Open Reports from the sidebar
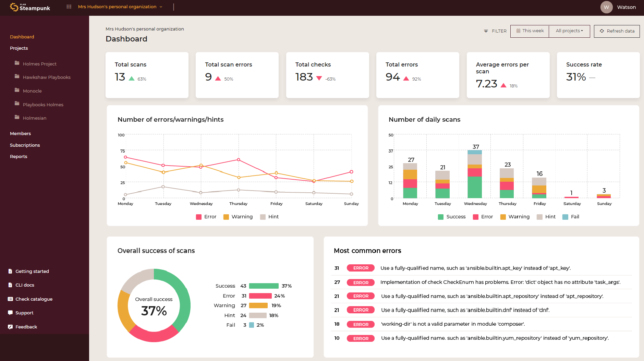Screen dimensions: 644x361 (x=19, y=156)
